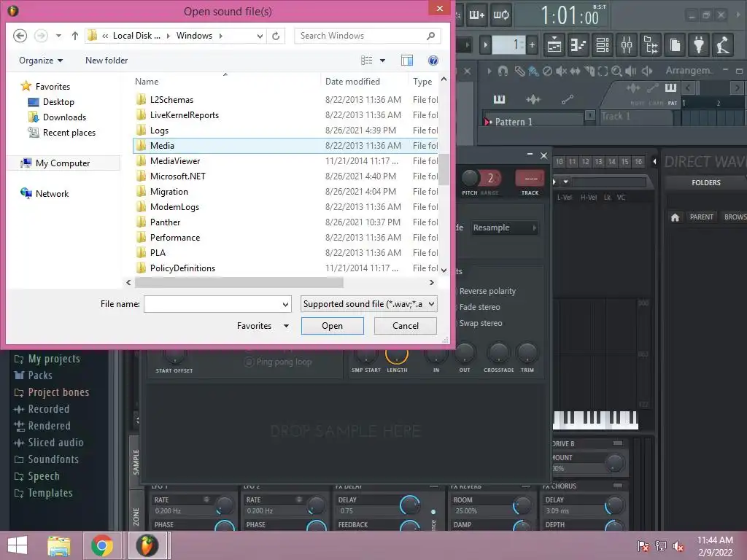The height and width of the screenshot is (560, 747).
Task: Toggle the LFO 1 rate sync switch
Action: (206, 500)
